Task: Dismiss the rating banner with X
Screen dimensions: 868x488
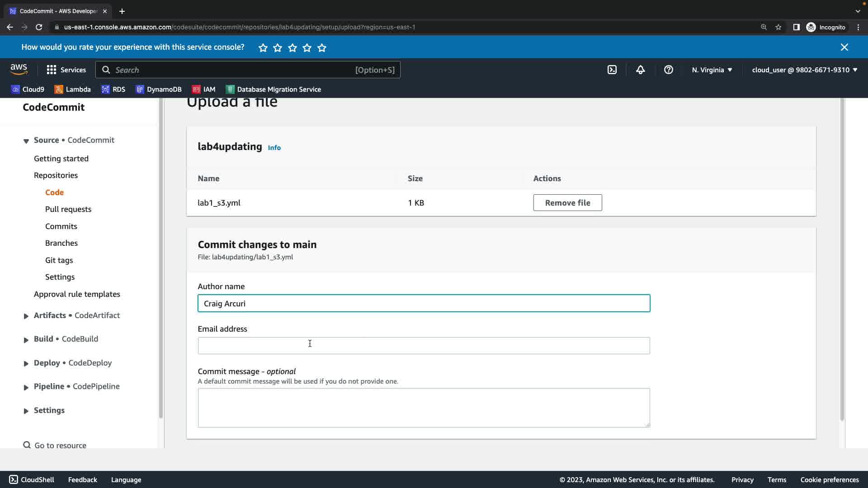Action: pyautogui.click(x=844, y=47)
